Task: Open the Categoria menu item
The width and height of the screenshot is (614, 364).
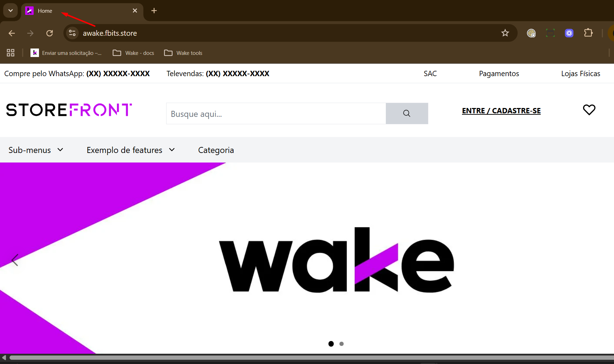Action: pos(216,150)
